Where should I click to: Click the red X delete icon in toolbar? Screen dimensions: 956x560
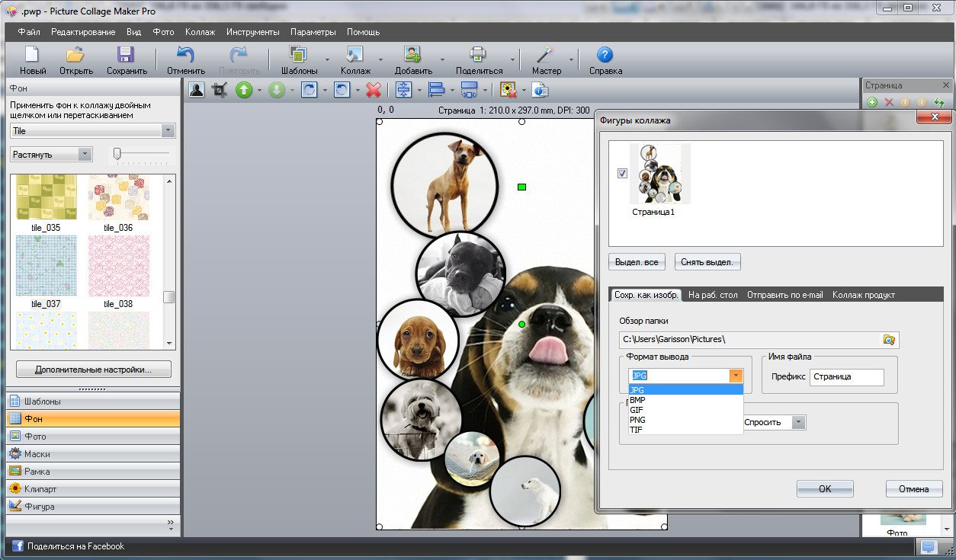(373, 90)
